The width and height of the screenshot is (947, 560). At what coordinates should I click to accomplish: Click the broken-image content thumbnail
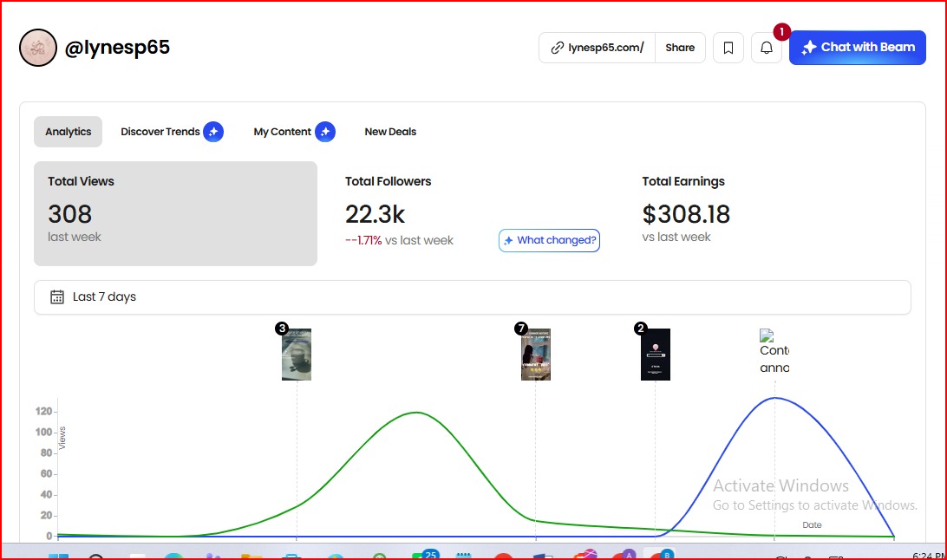click(775, 351)
